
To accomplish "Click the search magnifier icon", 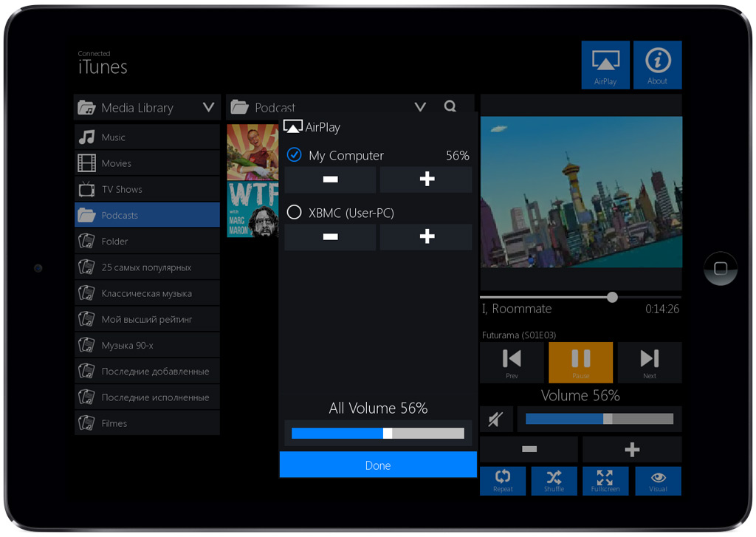I will [x=450, y=106].
